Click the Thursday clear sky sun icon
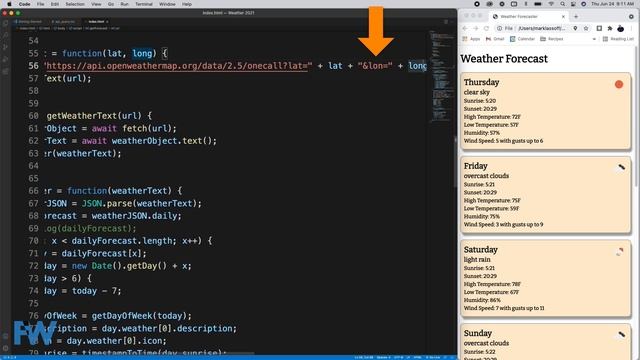This screenshot has width=640, height=360. 619,84
